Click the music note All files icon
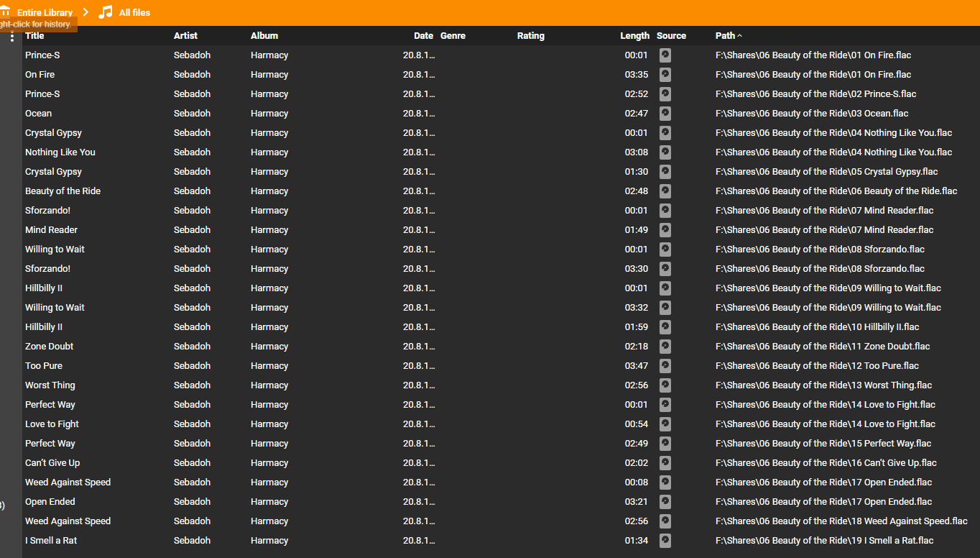Viewport: 980px width, 558px height. tap(106, 12)
